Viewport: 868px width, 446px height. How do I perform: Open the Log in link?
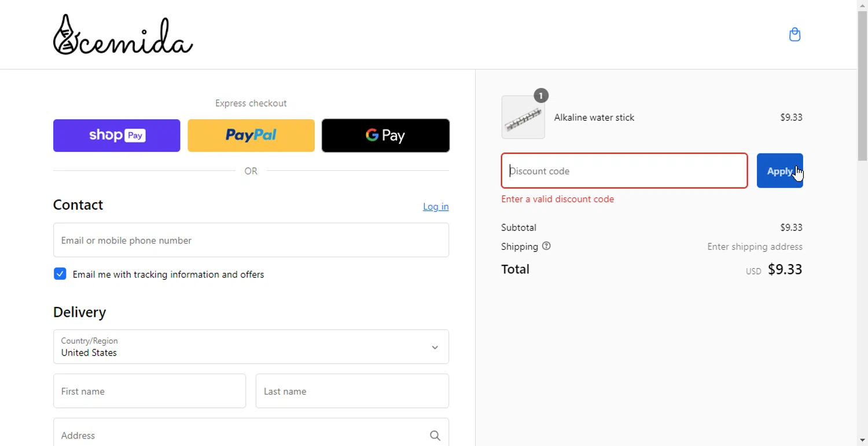[436, 207]
